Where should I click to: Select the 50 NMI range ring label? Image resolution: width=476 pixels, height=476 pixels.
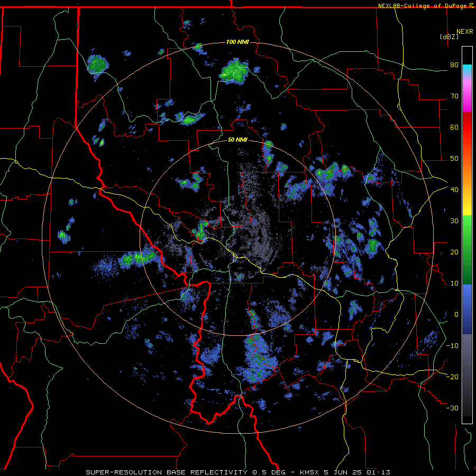(x=237, y=140)
